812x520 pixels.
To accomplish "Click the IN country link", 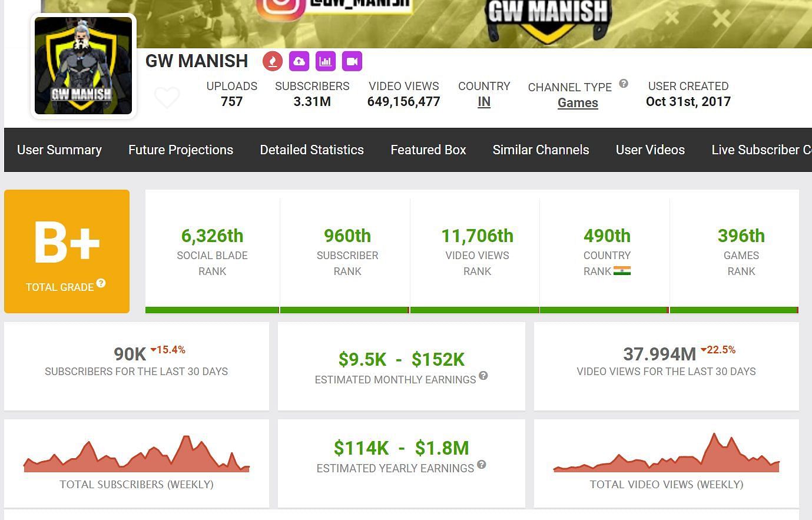I will pos(484,102).
